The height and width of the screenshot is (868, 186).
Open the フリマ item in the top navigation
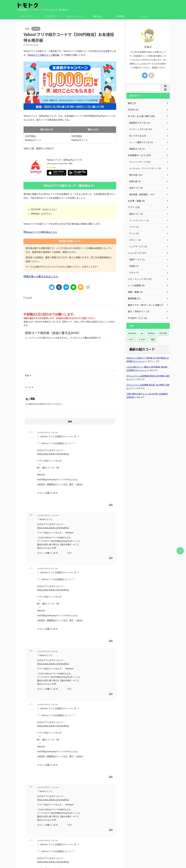pos(144,16)
